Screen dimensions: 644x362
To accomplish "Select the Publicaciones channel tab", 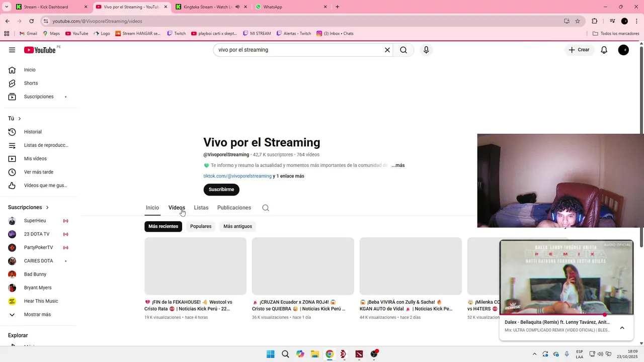I will tap(234, 208).
